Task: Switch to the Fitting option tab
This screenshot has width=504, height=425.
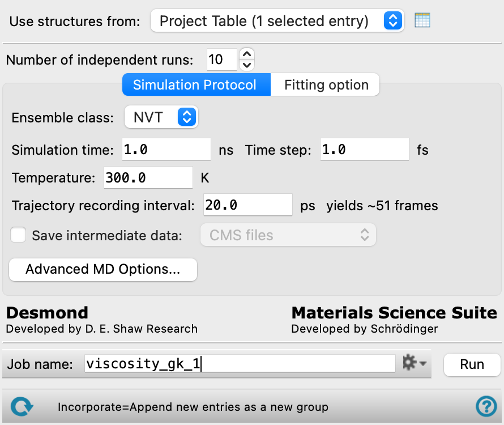Action: [325, 84]
